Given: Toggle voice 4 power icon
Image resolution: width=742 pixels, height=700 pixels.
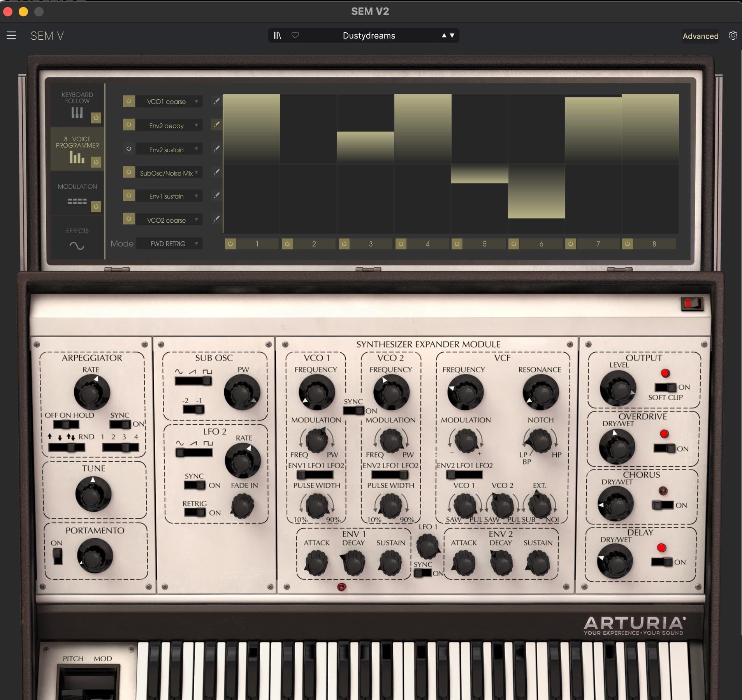Looking at the screenshot, I should (401, 244).
